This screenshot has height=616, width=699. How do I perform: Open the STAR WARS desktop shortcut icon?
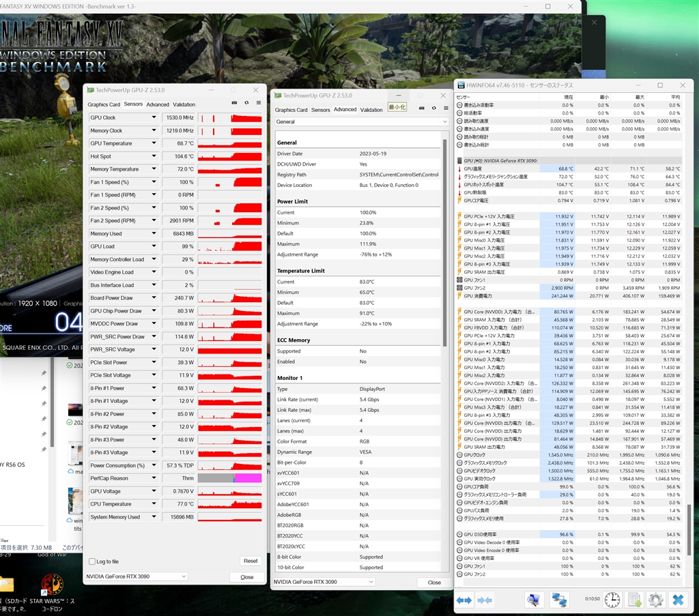[x=53, y=584]
